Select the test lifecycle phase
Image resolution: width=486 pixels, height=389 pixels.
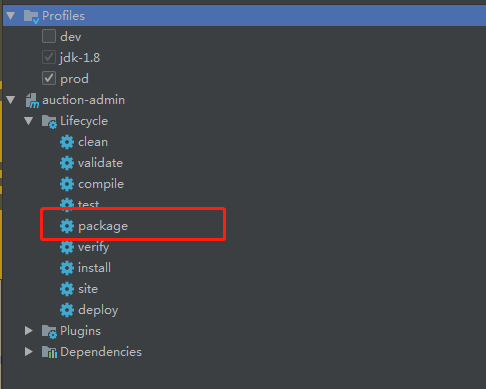tap(88, 203)
